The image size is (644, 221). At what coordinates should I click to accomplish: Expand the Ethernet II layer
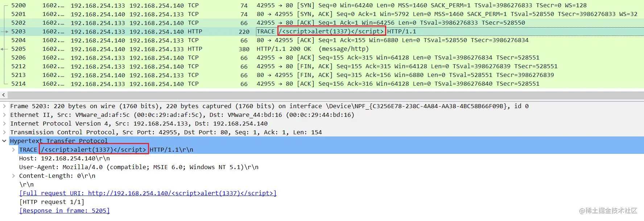pyautogui.click(x=4, y=115)
